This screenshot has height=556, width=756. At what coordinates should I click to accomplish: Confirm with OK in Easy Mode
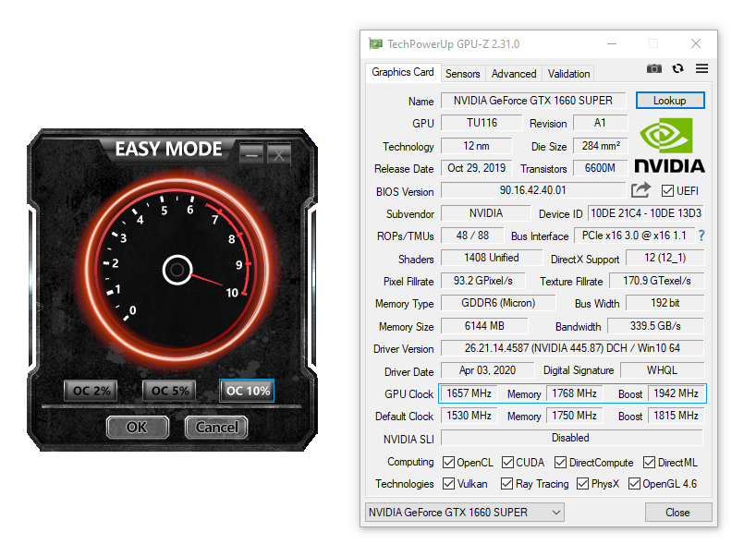click(138, 428)
